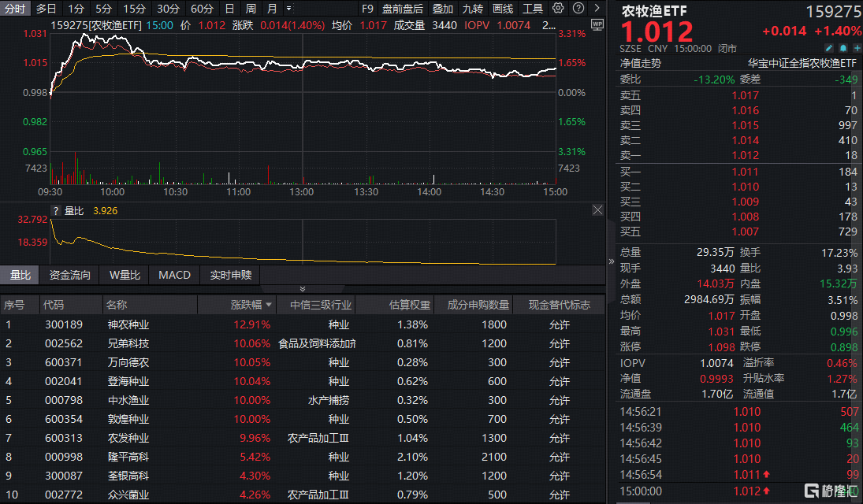Switch to monthly 月 chart
The height and width of the screenshot is (504, 863).
272,9
